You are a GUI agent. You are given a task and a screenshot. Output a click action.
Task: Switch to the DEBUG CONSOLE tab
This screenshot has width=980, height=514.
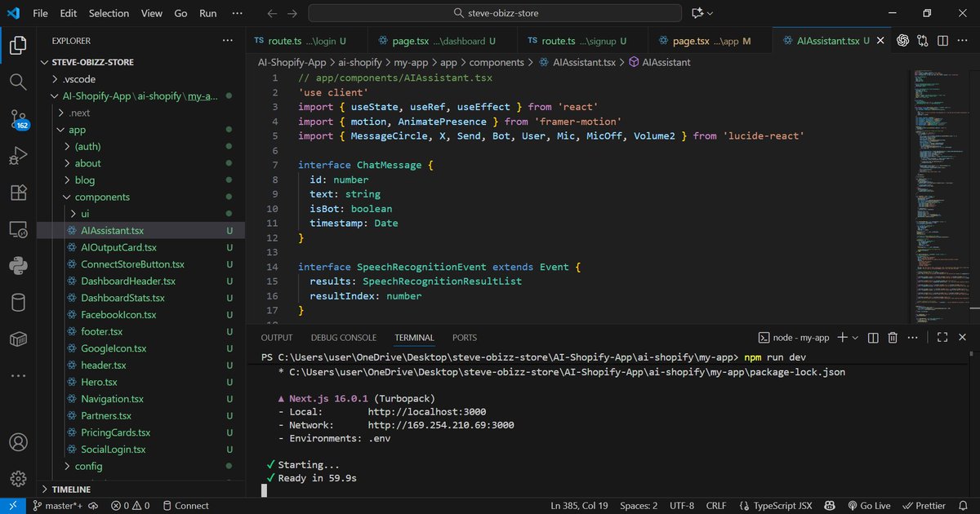tap(344, 337)
